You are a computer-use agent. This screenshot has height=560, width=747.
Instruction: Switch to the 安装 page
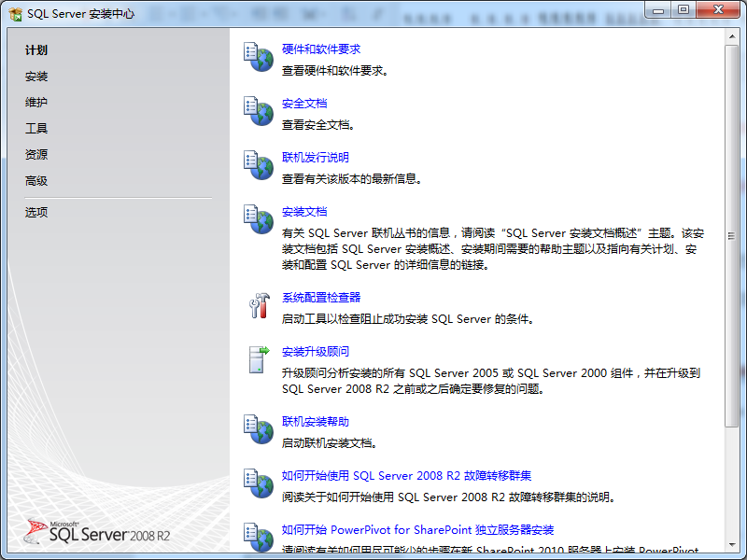(x=36, y=77)
